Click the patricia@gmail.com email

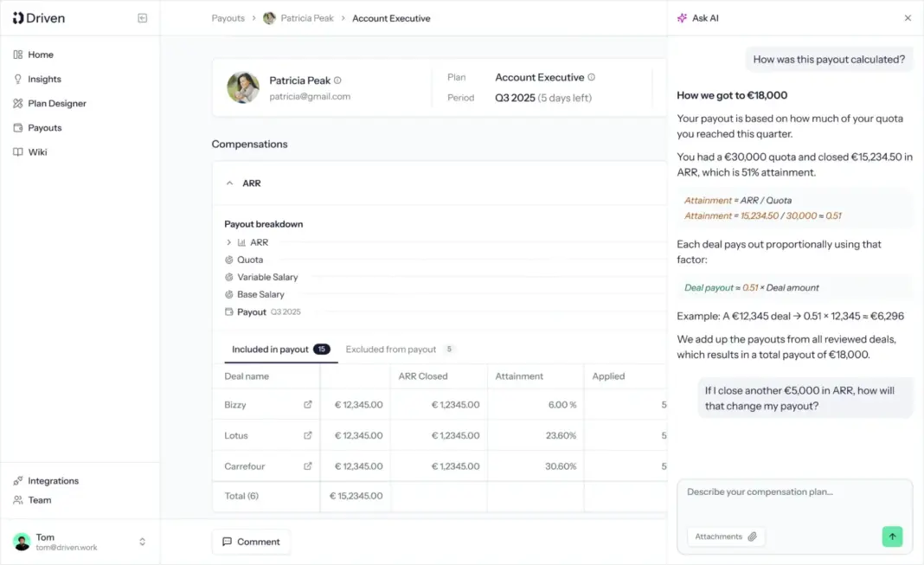click(310, 97)
